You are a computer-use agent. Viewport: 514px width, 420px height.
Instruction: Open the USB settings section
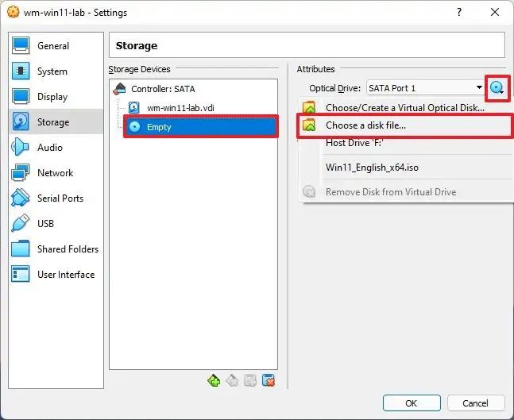pyautogui.click(x=46, y=224)
